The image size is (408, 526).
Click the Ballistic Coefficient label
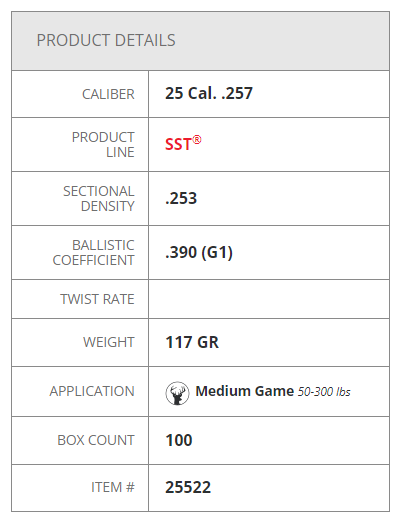click(x=94, y=253)
